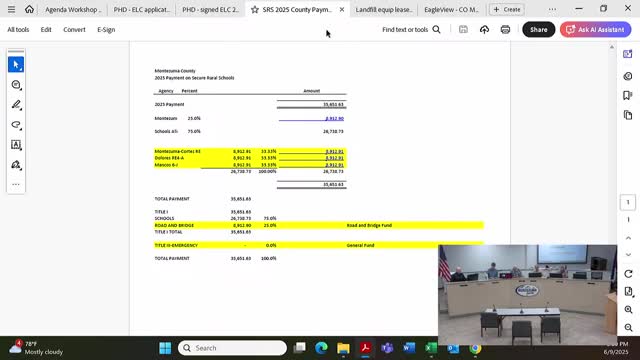Screen dimensions: 640x360
Task: Open bookmarks panel in right sidebar
Action: (x=628, y=96)
